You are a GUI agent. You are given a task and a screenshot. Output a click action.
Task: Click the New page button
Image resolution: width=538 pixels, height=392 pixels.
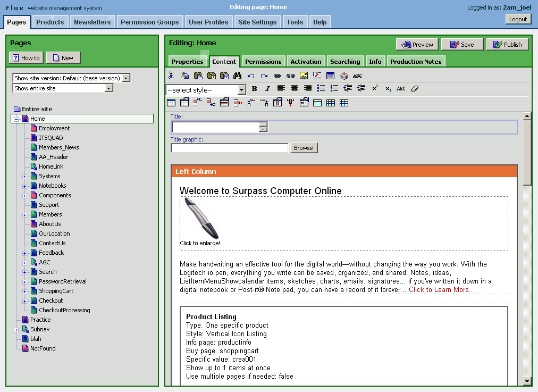pyautogui.click(x=63, y=58)
